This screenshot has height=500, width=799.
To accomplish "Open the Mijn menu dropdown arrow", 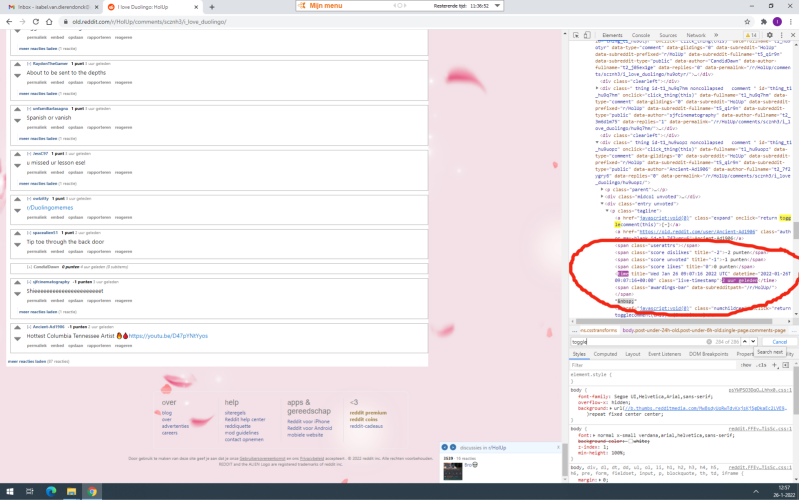I will (497, 6).
